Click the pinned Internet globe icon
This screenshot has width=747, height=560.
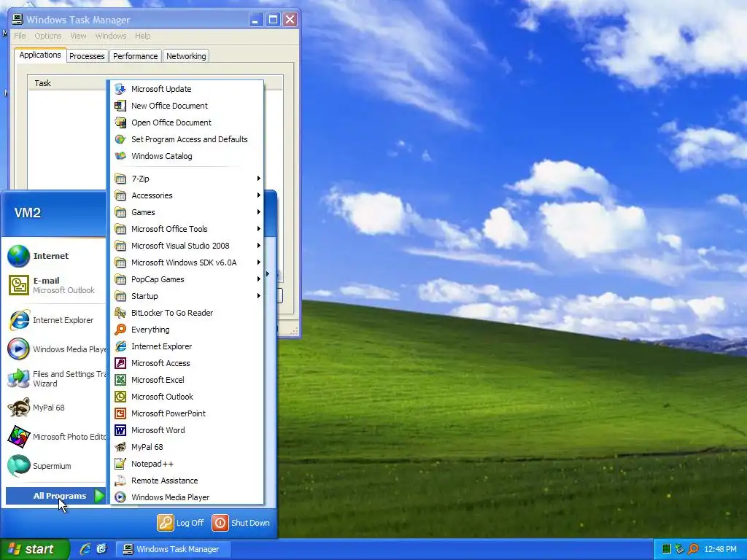tap(18, 256)
